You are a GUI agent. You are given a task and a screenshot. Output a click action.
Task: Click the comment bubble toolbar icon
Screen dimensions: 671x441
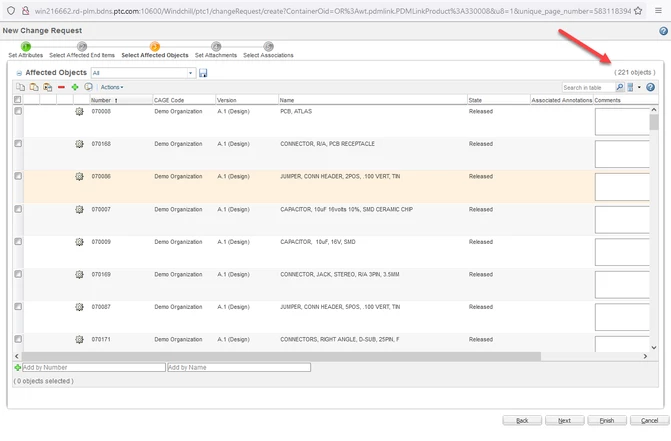[88, 87]
